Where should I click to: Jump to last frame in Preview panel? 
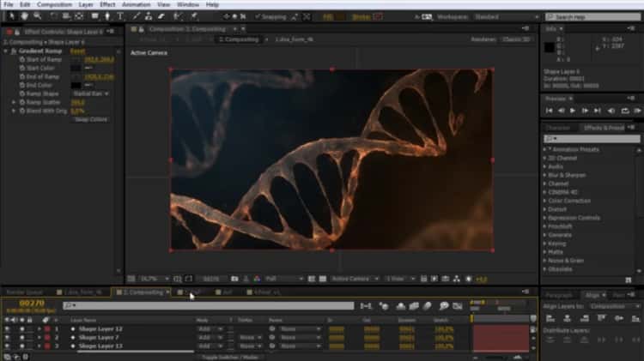pos(598,111)
